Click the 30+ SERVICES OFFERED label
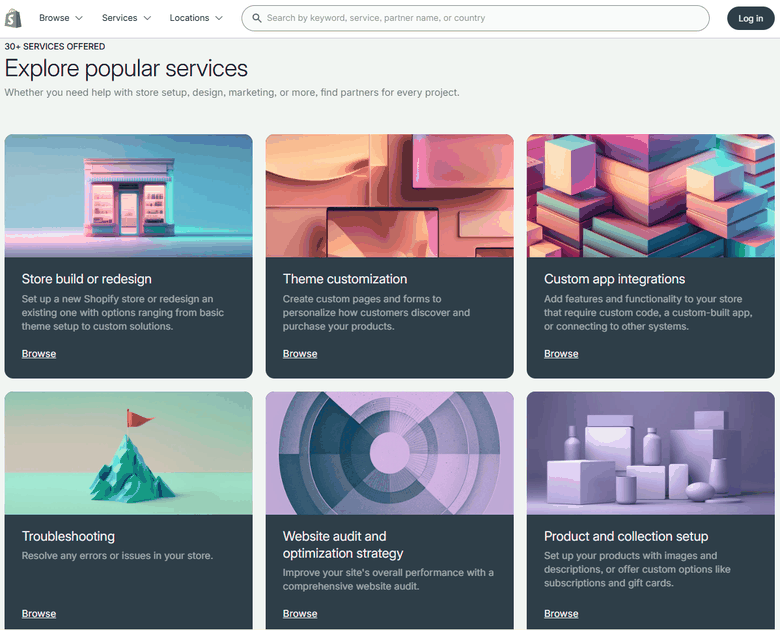 pos(55,46)
